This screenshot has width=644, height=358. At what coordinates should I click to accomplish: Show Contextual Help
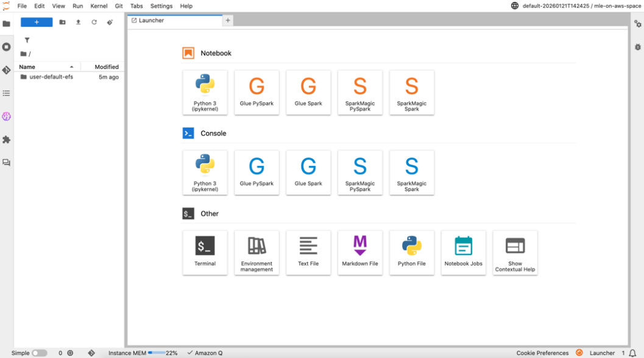pyautogui.click(x=515, y=252)
